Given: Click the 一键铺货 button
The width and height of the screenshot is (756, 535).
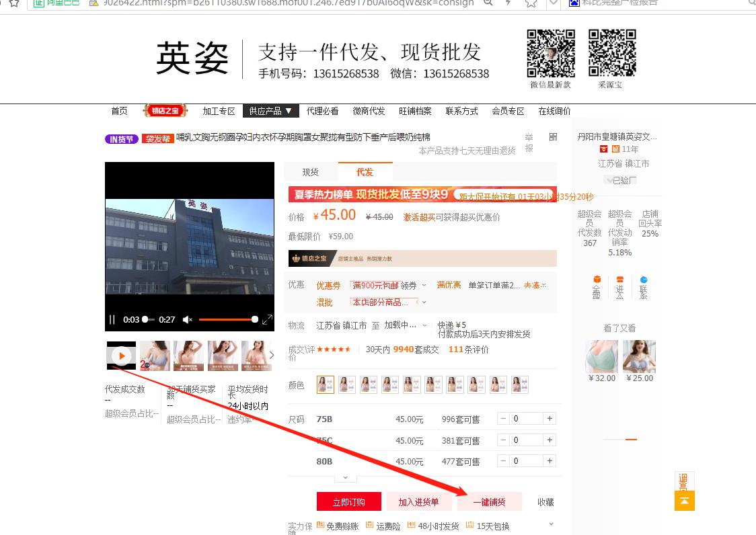Looking at the screenshot, I should (x=490, y=501).
